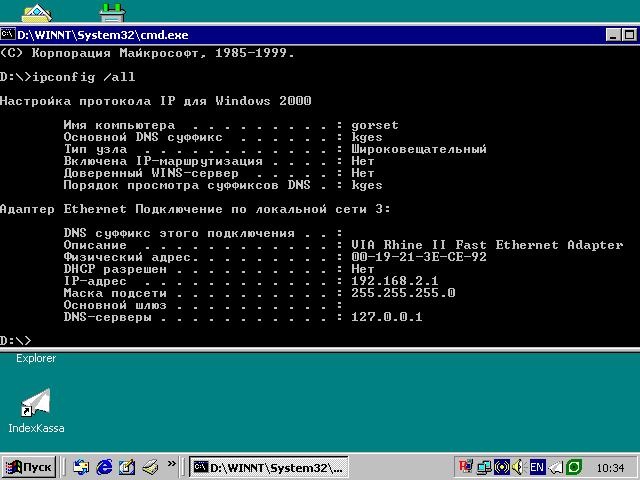This screenshot has height=480, width=640.
Task: Click the 'Широковещательный' node type value
Action: pyautogui.click(x=419, y=149)
